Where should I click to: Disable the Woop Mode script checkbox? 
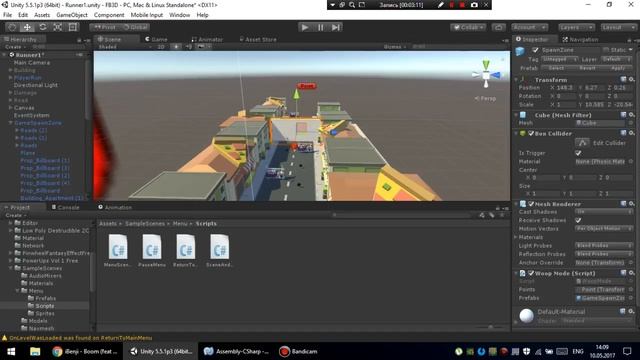coord(531,273)
